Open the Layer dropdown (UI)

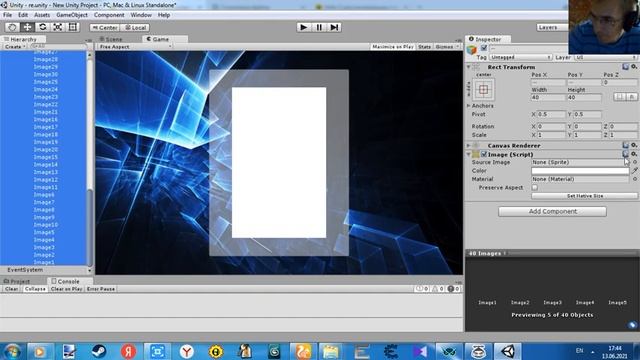pyautogui.click(x=605, y=57)
